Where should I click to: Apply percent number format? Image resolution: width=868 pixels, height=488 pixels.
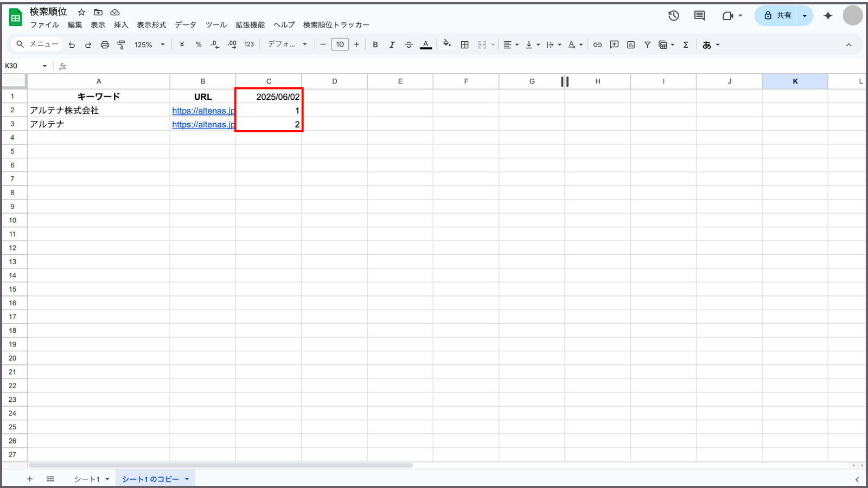(x=199, y=44)
